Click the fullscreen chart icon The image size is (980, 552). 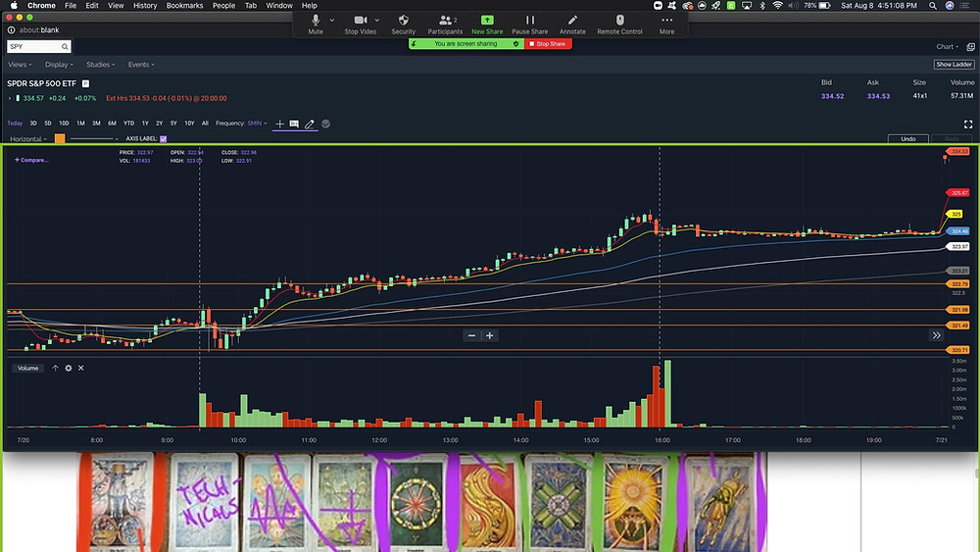click(968, 125)
